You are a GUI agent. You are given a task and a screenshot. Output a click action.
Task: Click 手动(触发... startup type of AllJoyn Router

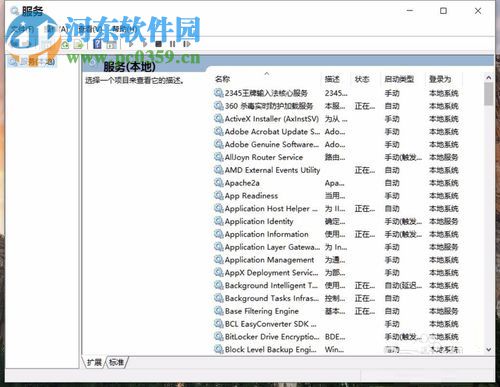pyautogui.click(x=403, y=157)
